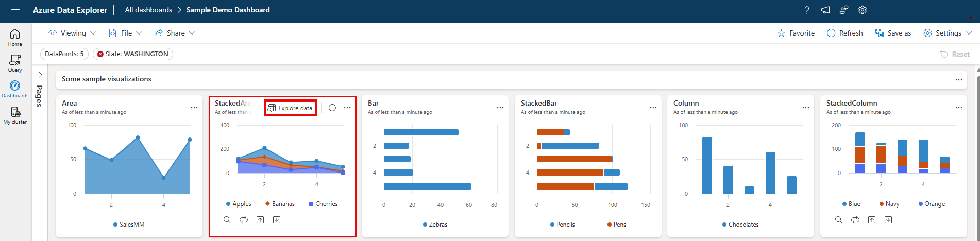Image resolution: width=980 pixels, height=241 pixels.
Task: Click the feedback megaphone icon
Action: point(825,10)
